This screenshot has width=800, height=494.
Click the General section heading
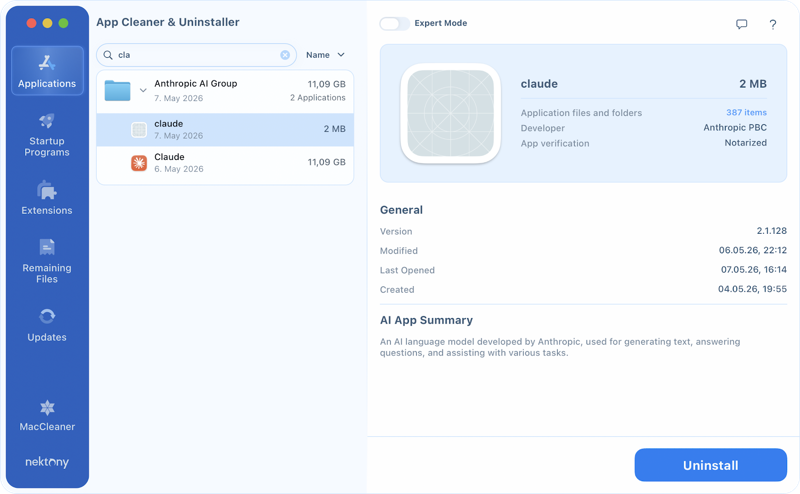coord(401,210)
